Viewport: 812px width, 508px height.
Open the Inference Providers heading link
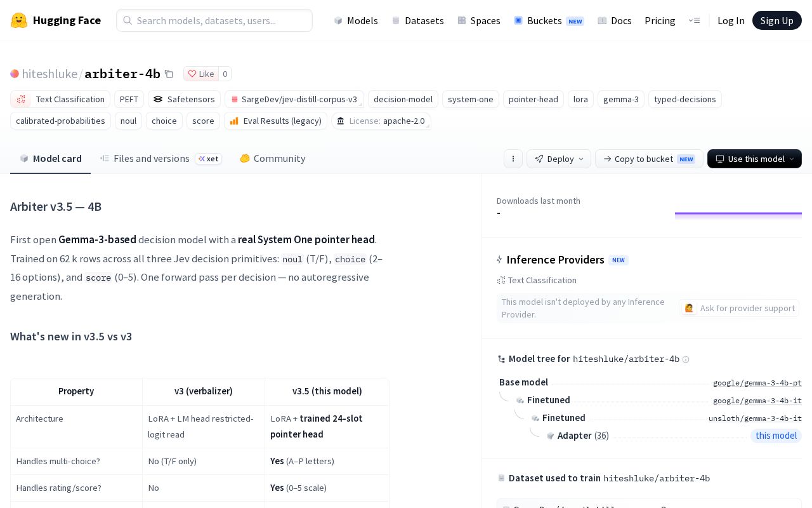pos(555,260)
